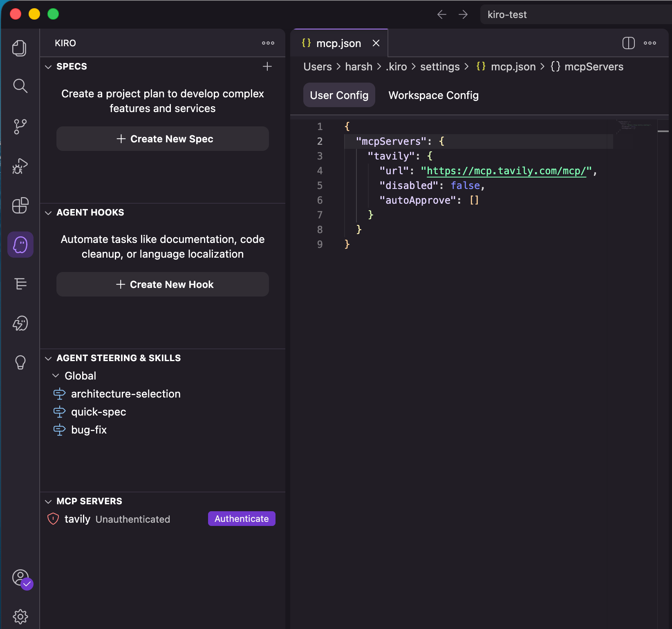The height and width of the screenshot is (629, 672).
Task: Authenticate the tavily MCP server
Action: tap(242, 519)
